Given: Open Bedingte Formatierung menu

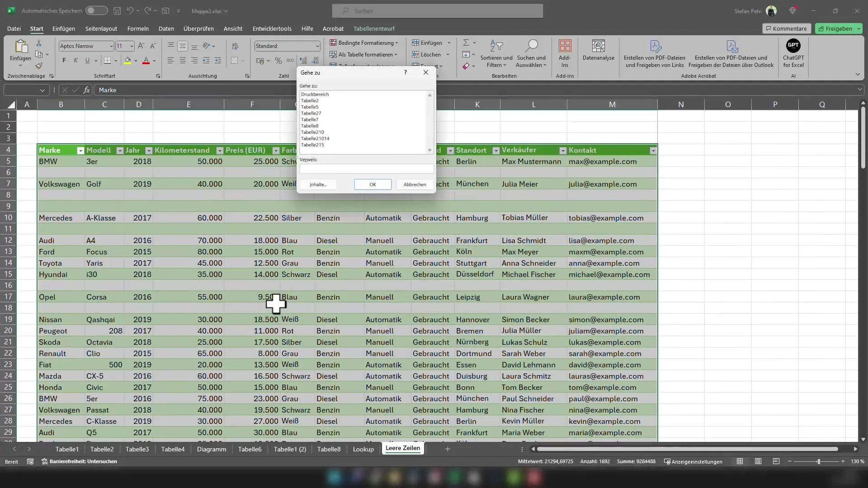Looking at the screenshot, I should click(364, 42).
